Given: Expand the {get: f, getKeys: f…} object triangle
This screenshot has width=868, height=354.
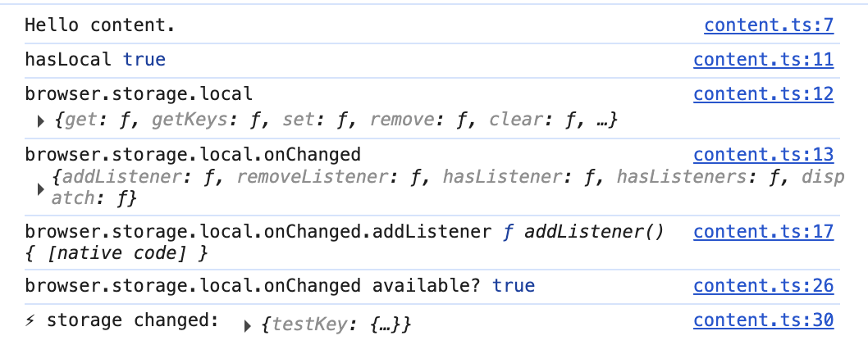Looking at the screenshot, I should pos(42,121).
